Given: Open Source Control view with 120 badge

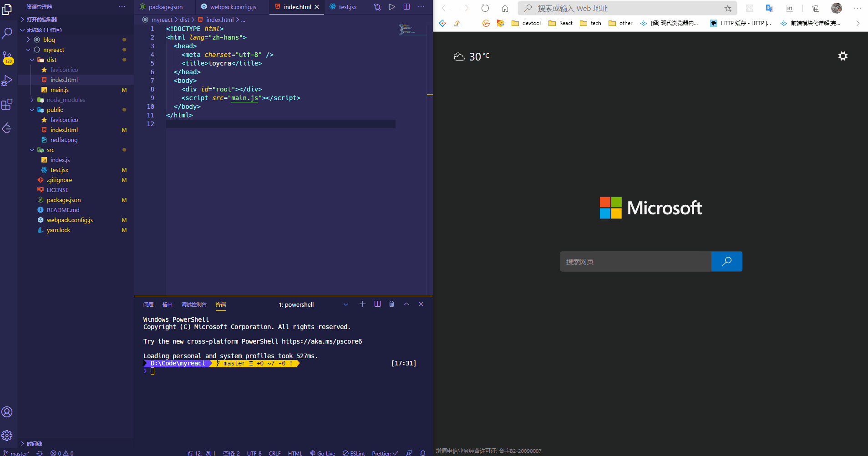Looking at the screenshot, I should tap(7, 57).
